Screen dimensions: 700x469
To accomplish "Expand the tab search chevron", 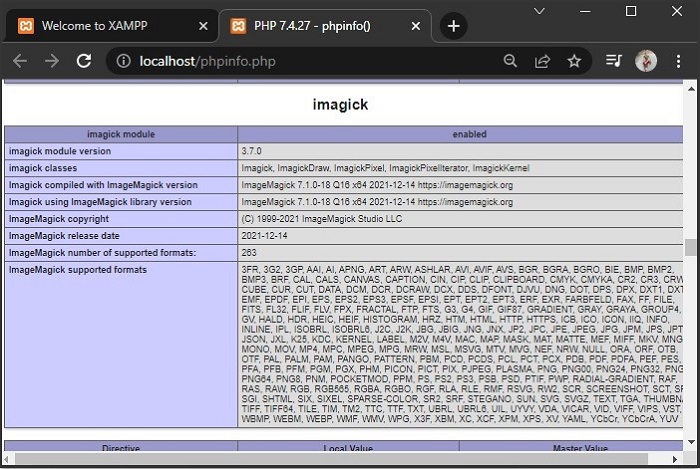I will tap(539, 11).
